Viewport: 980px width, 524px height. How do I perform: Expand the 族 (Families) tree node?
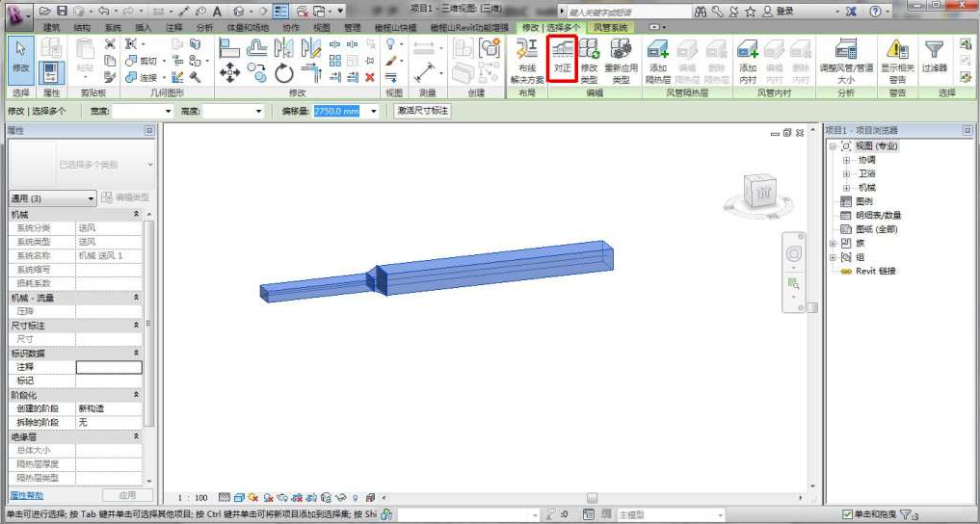(834, 244)
